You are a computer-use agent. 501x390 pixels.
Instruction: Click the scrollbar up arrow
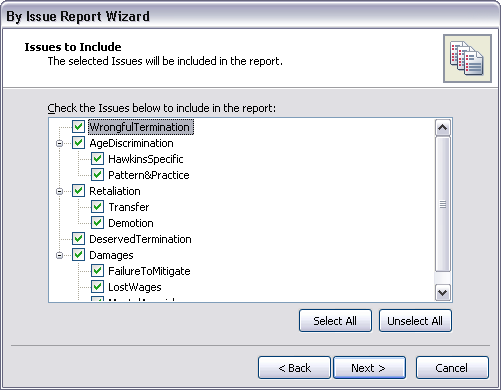(x=443, y=127)
